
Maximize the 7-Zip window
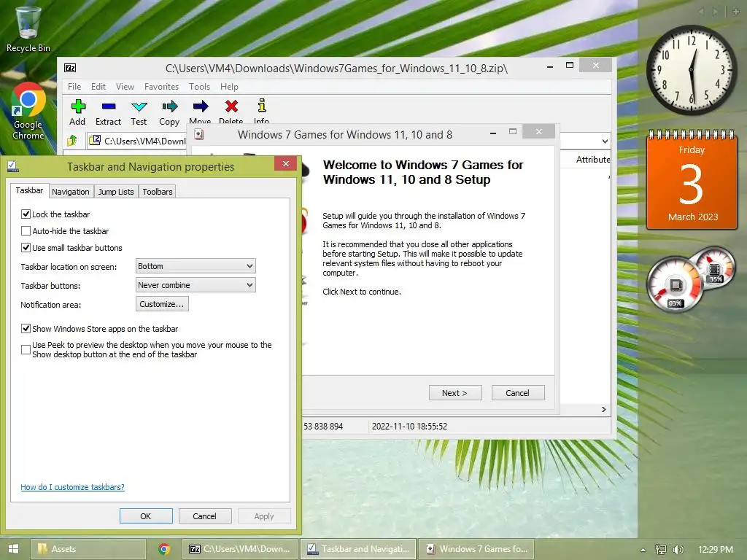pos(569,65)
